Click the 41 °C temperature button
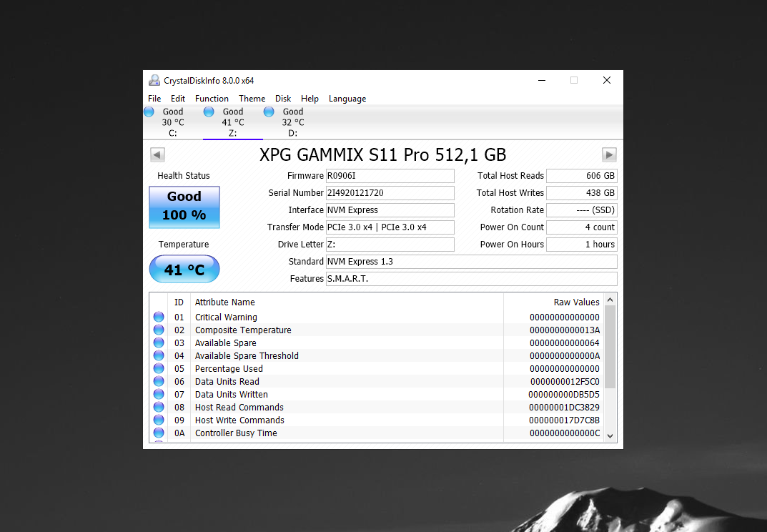The image size is (767, 532). click(x=184, y=269)
